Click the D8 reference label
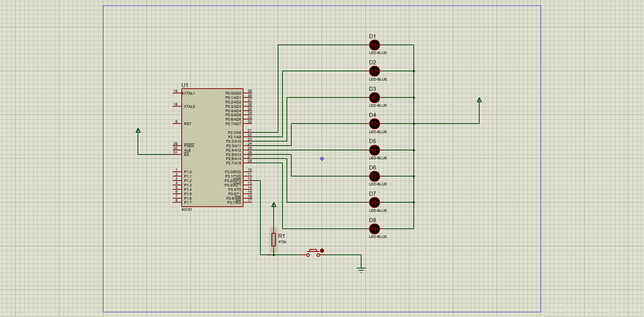The image size is (644, 317). click(373, 220)
